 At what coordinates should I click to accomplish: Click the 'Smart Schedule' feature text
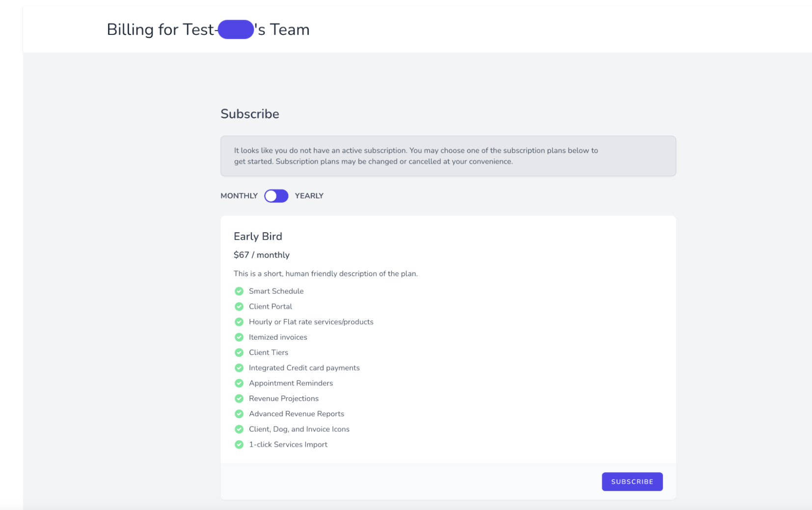click(276, 291)
